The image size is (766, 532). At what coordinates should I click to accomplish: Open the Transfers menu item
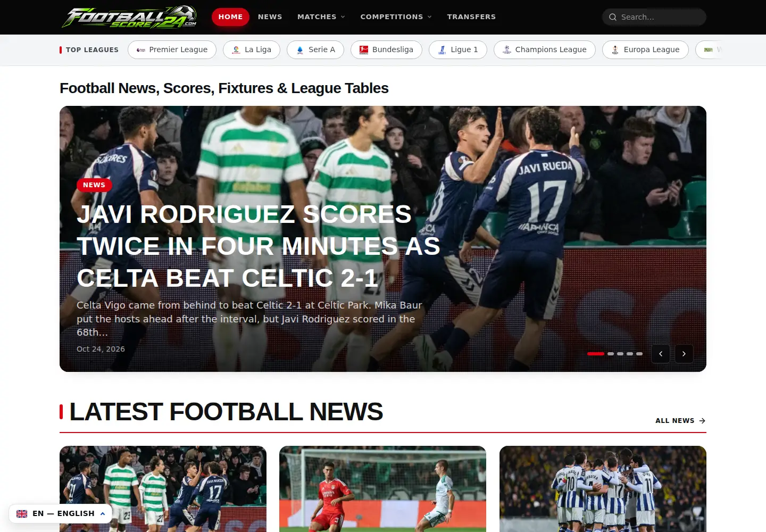click(x=471, y=17)
